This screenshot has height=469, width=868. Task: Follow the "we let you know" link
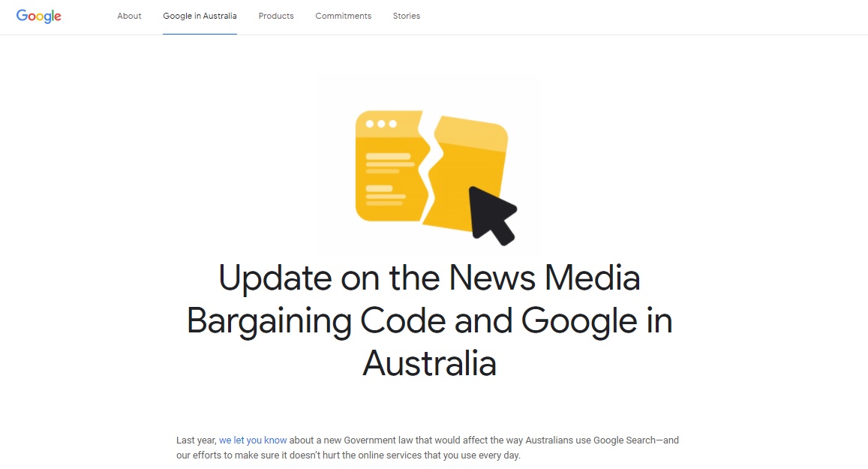253,440
